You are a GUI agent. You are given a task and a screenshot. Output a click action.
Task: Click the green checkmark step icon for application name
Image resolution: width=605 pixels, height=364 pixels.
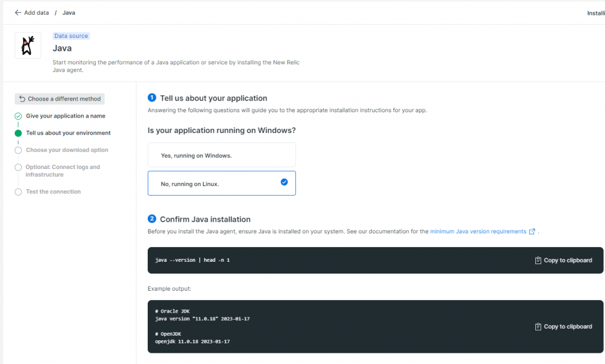(18, 116)
